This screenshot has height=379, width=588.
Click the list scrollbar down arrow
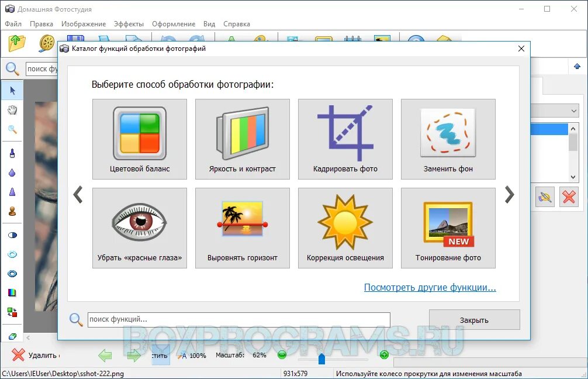point(573,177)
